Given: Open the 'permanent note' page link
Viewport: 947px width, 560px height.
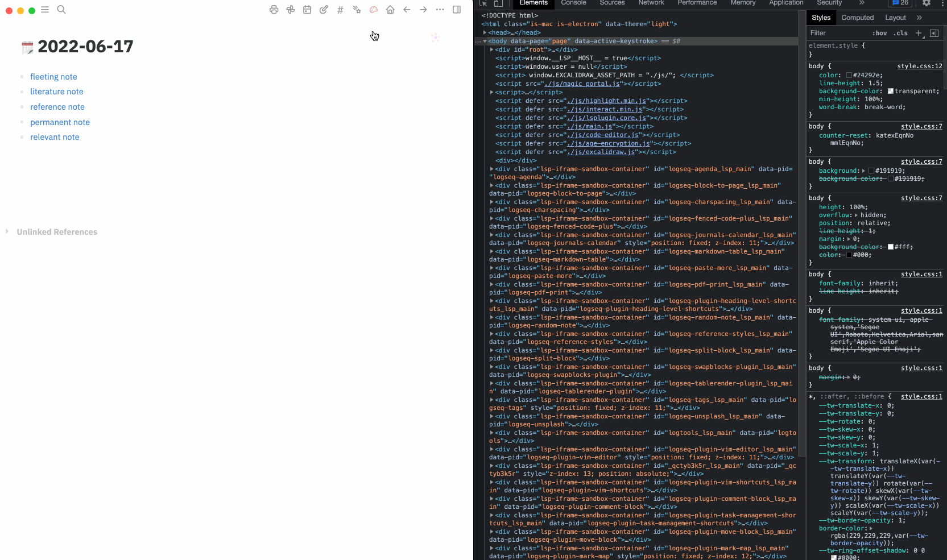Looking at the screenshot, I should (x=60, y=122).
